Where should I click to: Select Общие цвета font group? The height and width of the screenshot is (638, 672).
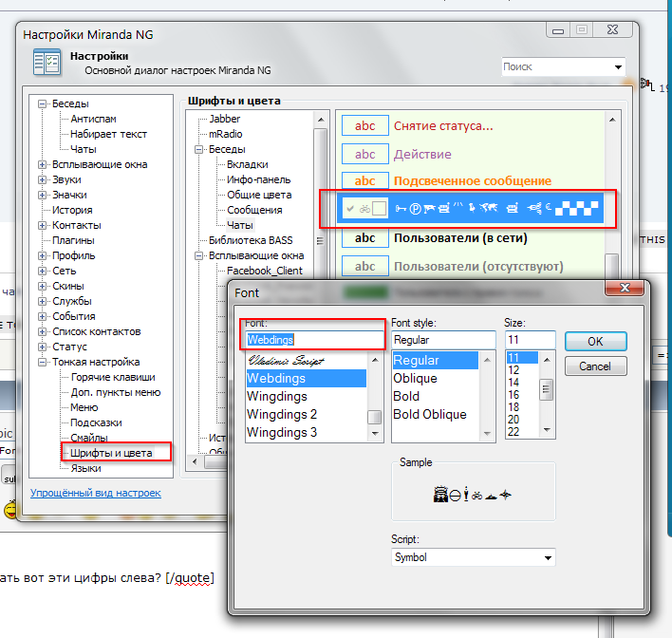click(x=259, y=195)
